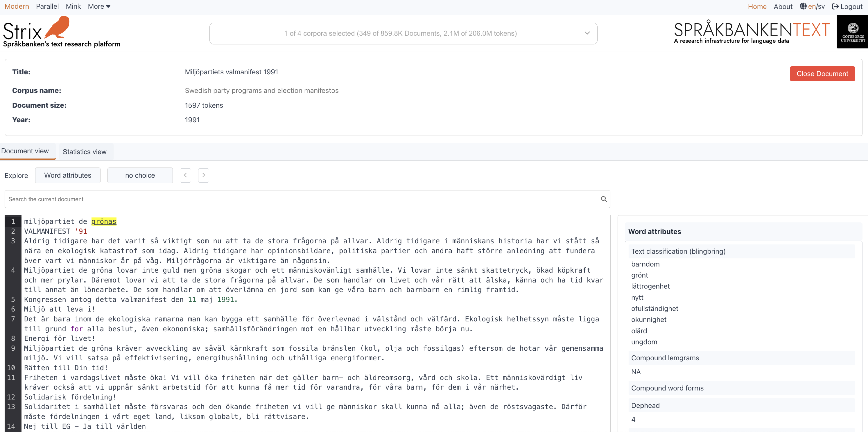Click 'Solidarisk' in line 12
The image size is (868, 432).
45,397
